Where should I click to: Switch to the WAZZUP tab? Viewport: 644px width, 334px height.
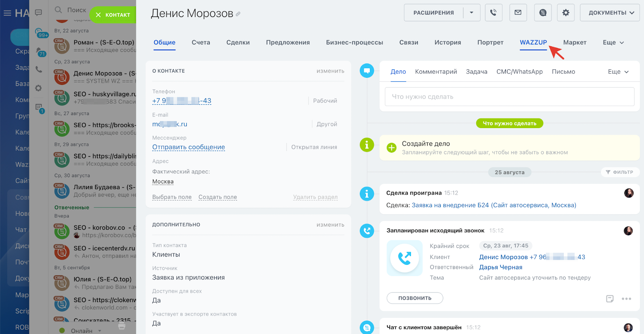pyautogui.click(x=533, y=43)
